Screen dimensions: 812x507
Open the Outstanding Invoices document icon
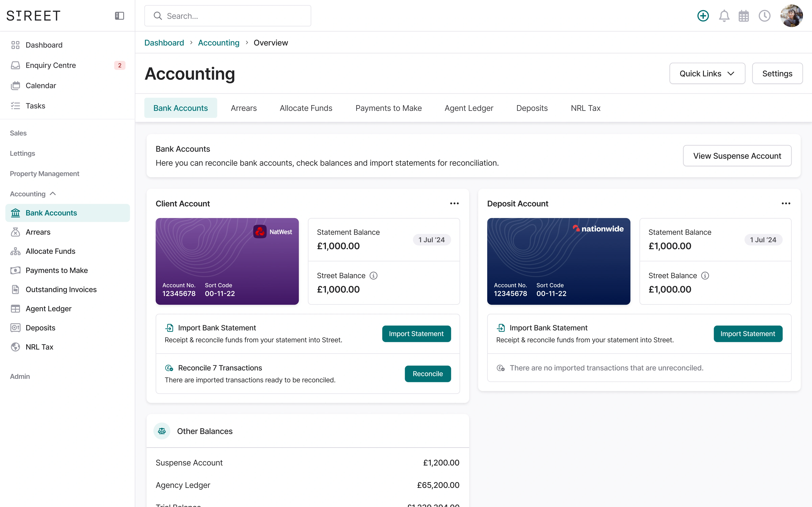[x=15, y=289]
